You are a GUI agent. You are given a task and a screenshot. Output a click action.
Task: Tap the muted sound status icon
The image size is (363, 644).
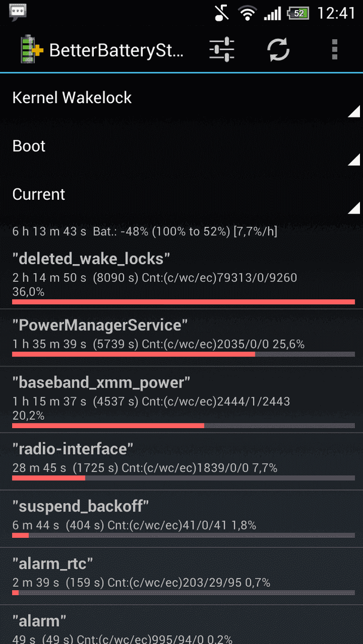[x=222, y=13]
